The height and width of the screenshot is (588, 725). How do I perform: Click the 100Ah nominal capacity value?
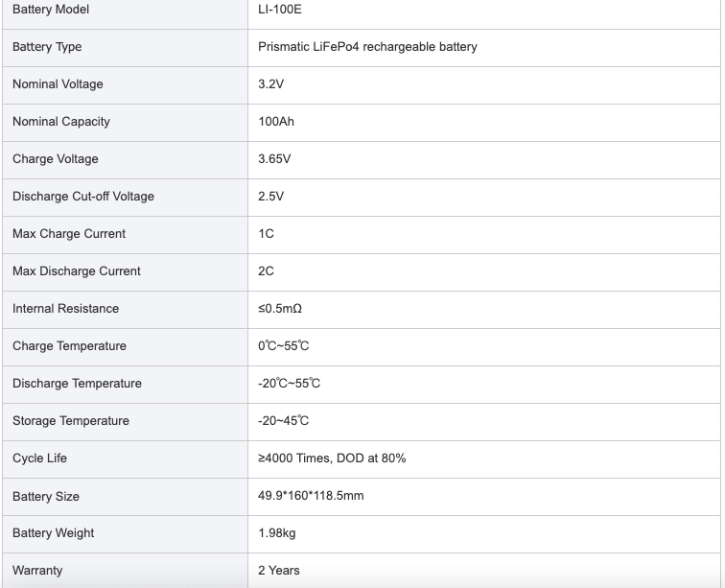(276, 122)
